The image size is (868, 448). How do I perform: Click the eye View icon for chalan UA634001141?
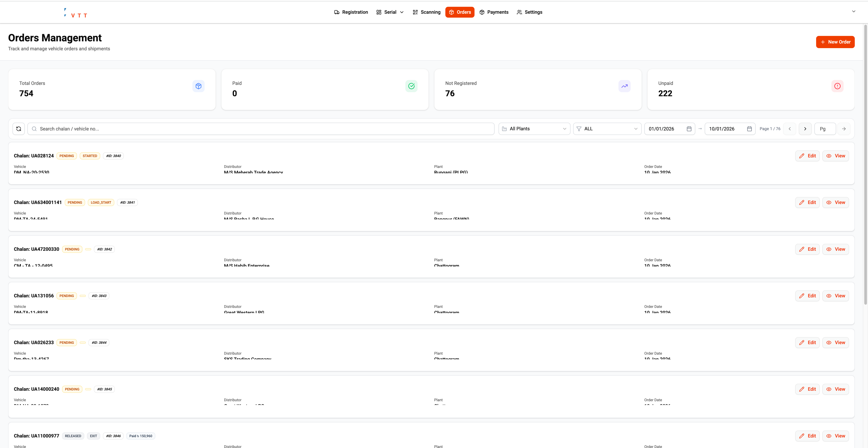[x=829, y=202]
